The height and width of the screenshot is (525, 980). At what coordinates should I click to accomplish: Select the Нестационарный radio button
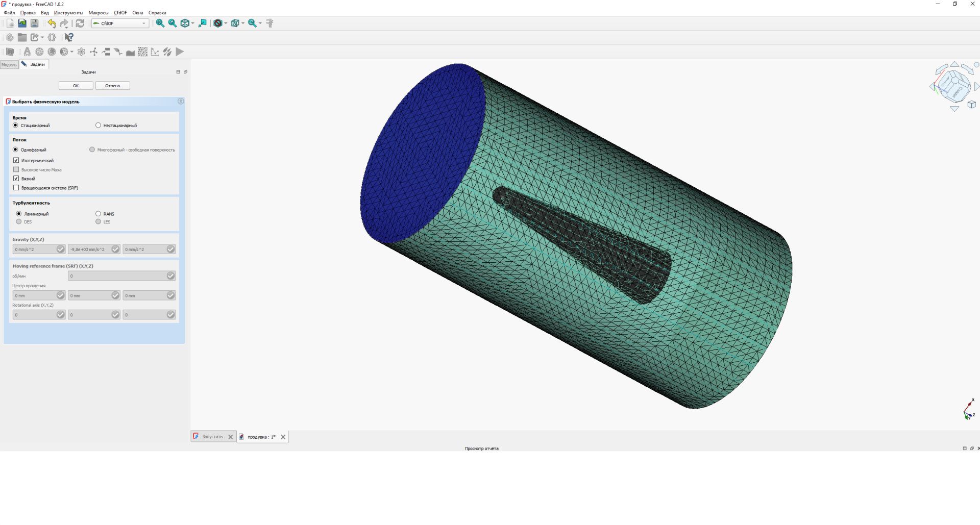[97, 125]
